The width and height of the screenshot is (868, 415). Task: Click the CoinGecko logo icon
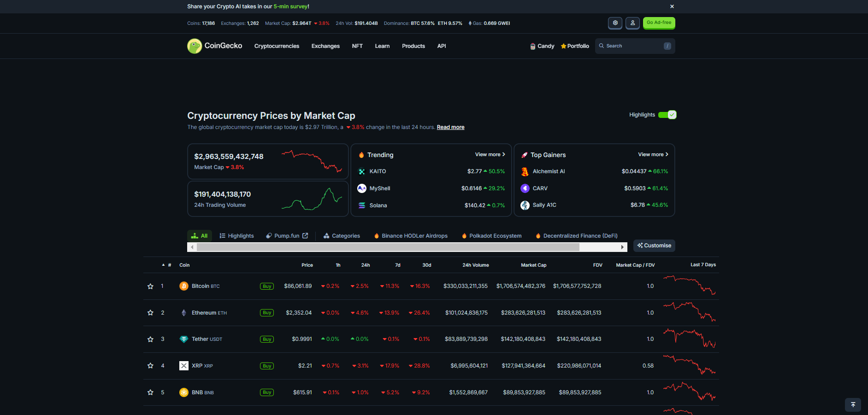[195, 46]
